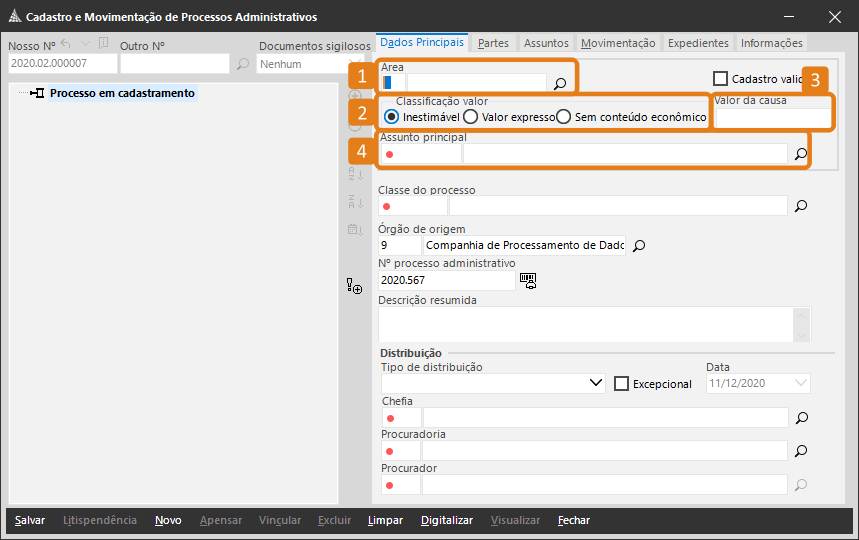Select the Valor expresso radio option

tap(470, 117)
